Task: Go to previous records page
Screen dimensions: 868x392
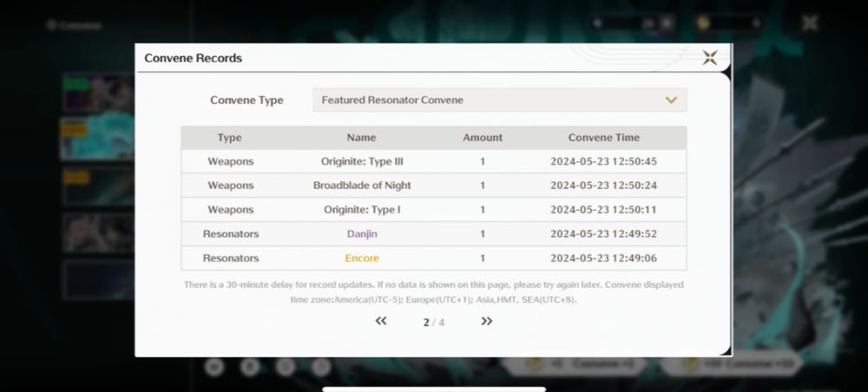Action: [x=381, y=321]
